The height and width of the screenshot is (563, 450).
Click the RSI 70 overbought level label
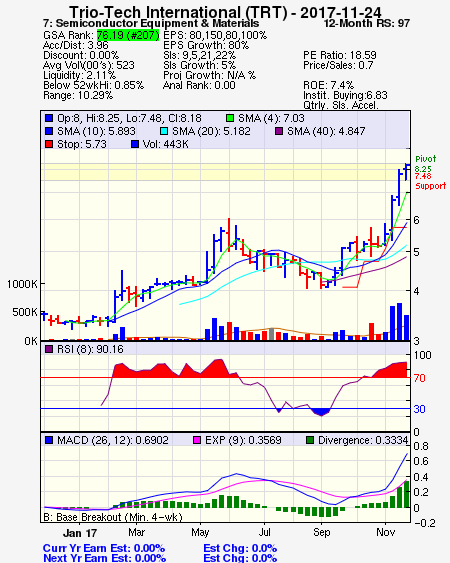[419, 378]
